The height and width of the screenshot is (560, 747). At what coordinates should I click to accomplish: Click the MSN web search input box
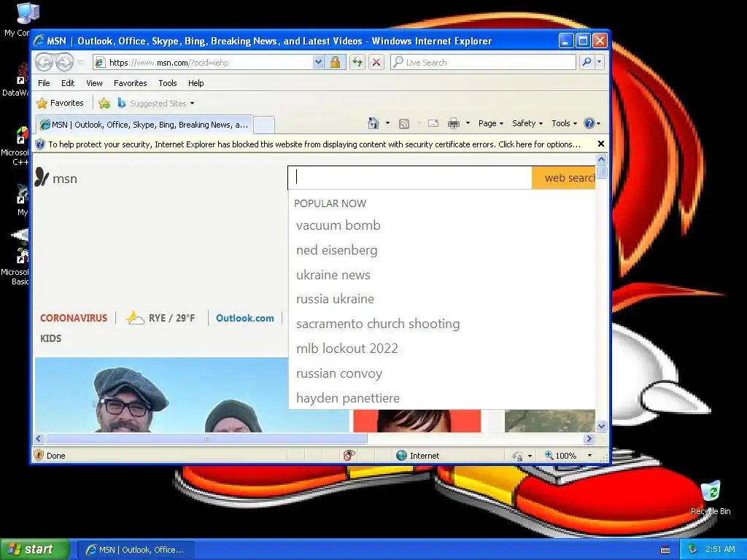point(410,178)
